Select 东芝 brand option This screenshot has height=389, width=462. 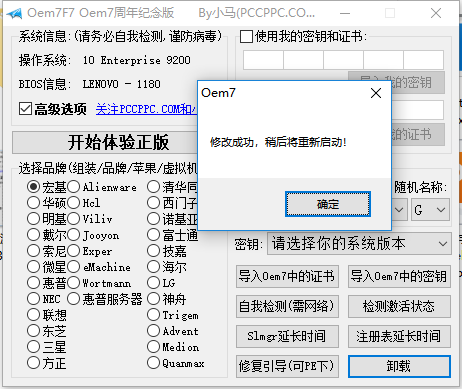[x=33, y=331]
